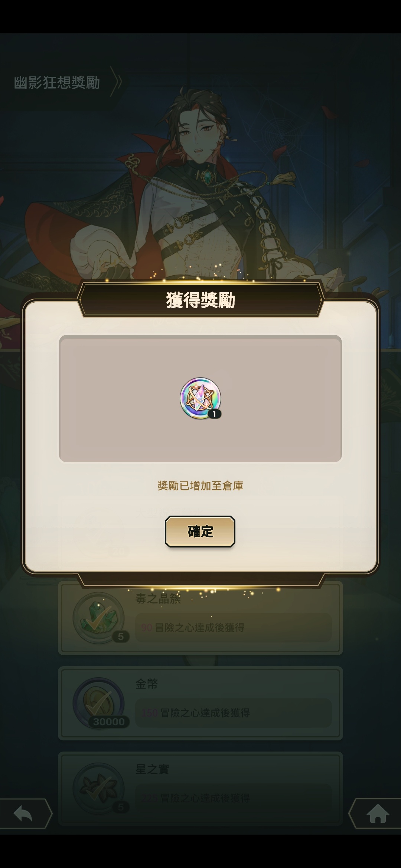Viewport: 401px width, 868px height.
Task: Tap the requirement bar under 星之寶
Action: tap(233, 798)
